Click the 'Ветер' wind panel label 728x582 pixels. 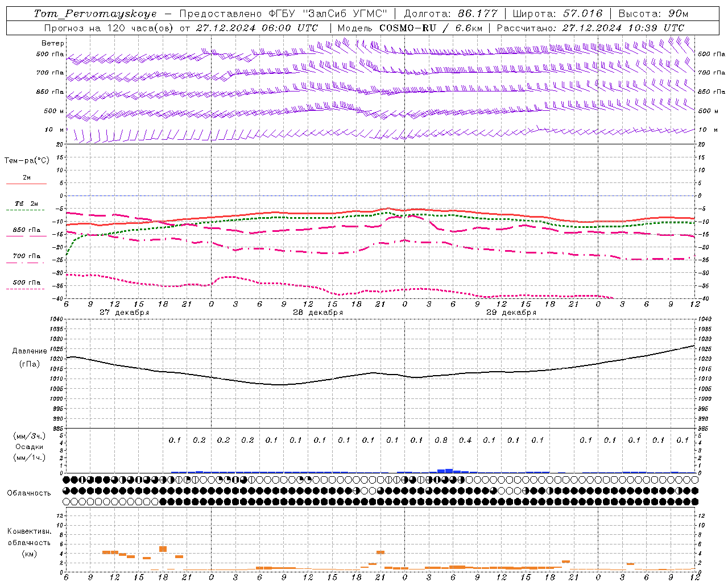point(53,43)
